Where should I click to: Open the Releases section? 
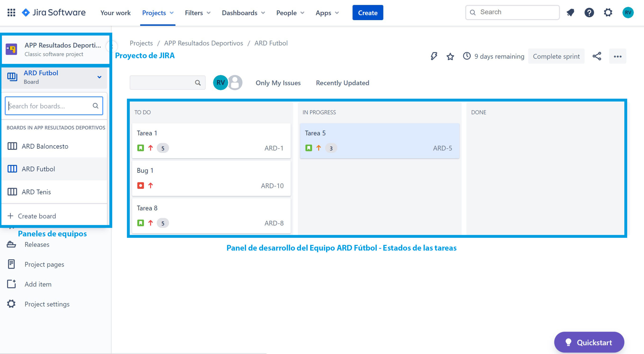pos(37,244)
